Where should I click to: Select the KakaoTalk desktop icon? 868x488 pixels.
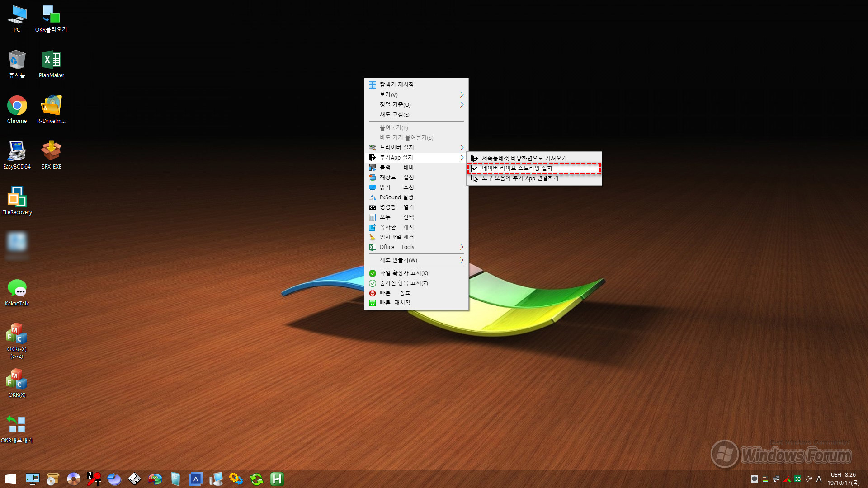click(x=17, y=292)
